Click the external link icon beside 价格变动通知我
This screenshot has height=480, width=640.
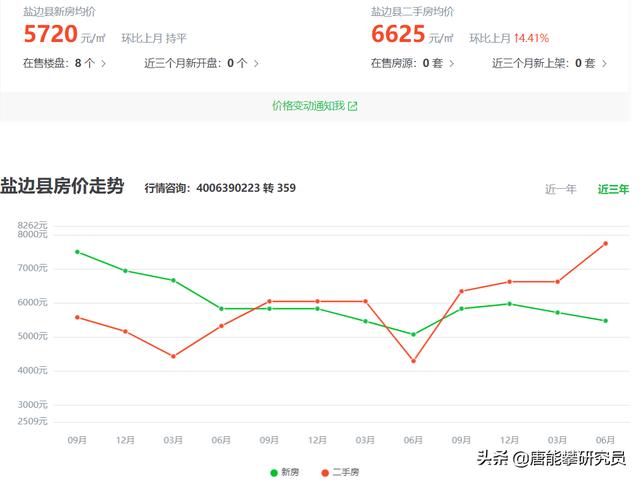coord(353,107)
